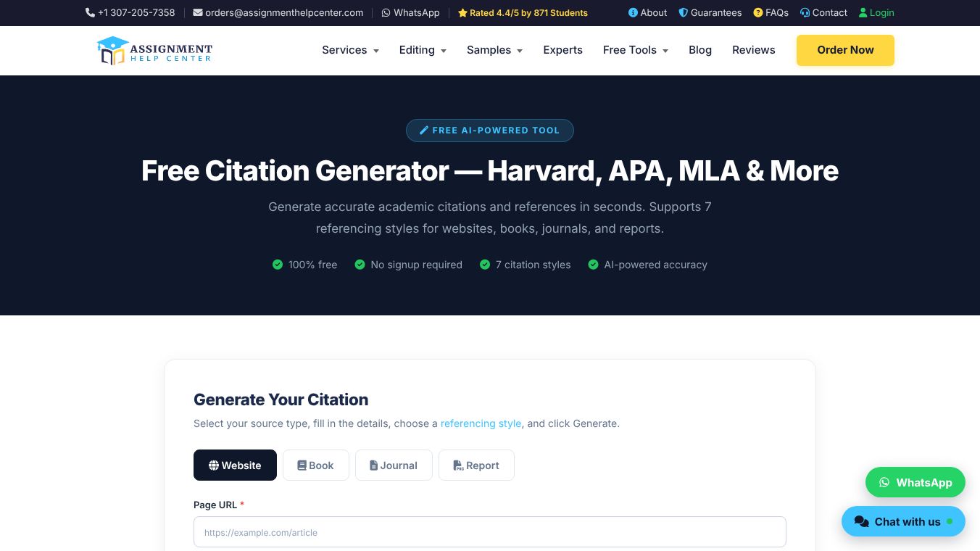Click the headset icon beside Contact
The height and width of the screenshot is (551, 980).
[x=805, y=12]
